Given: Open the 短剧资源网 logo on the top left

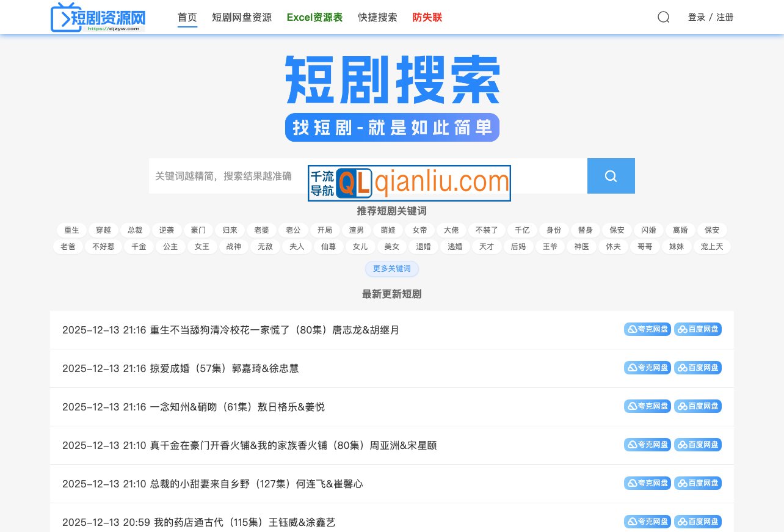Looking at the screenshot, I should click(98, 17).
